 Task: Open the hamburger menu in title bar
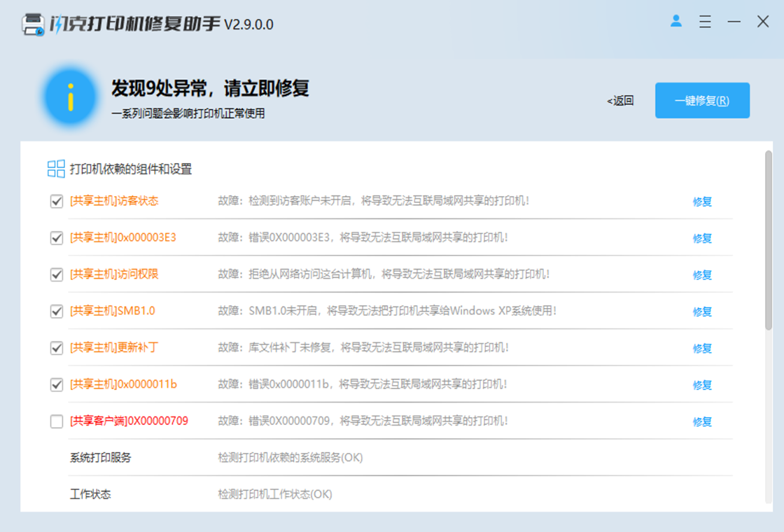coord(705,22)
